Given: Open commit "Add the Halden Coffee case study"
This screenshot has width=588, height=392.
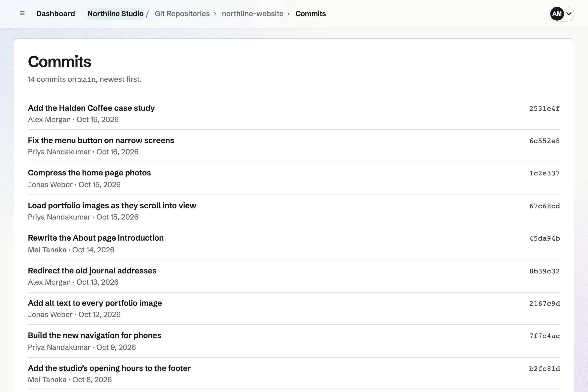Looking at the screenshot, I should (91, 108).
